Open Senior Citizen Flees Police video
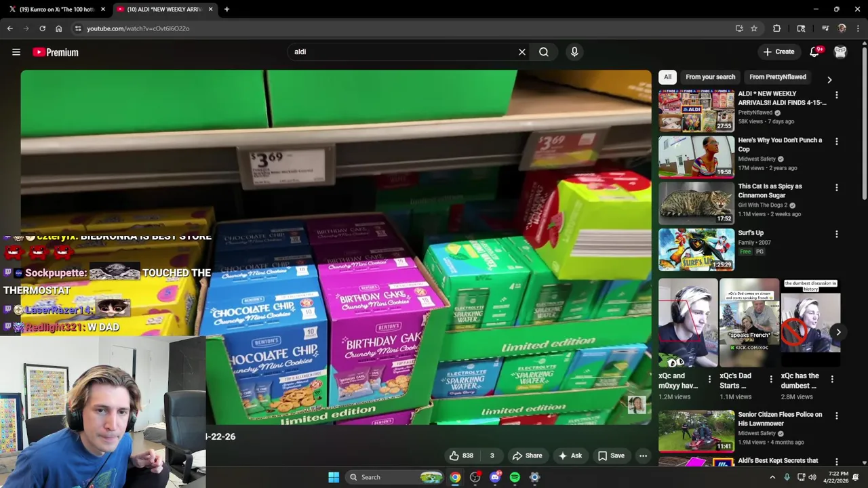Viewport: 868px width, 488px height. click(696, 431)
